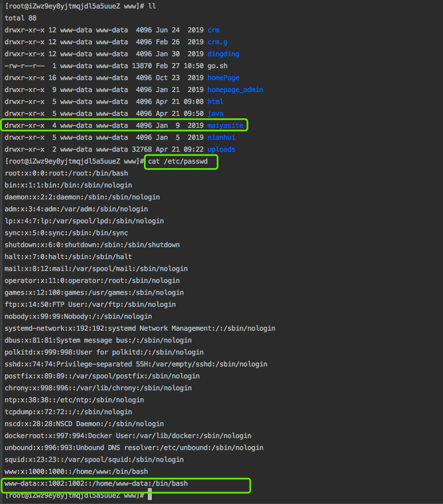Click the dockerroot Docker User line
The image size is (443, 504).
point(128,436)
